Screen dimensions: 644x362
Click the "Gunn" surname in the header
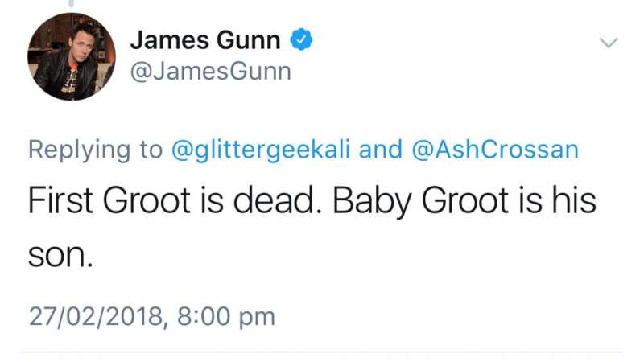coord(250,39)
